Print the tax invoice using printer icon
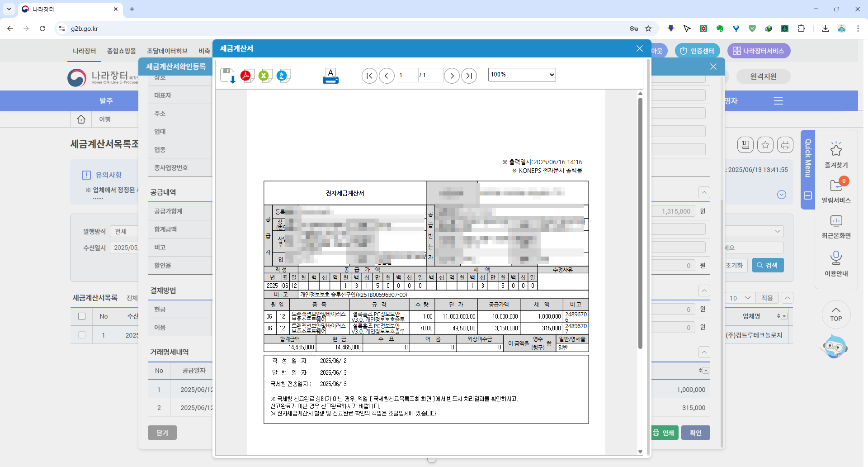This screenshot has height=467, width=868. [x=330, y=76]
